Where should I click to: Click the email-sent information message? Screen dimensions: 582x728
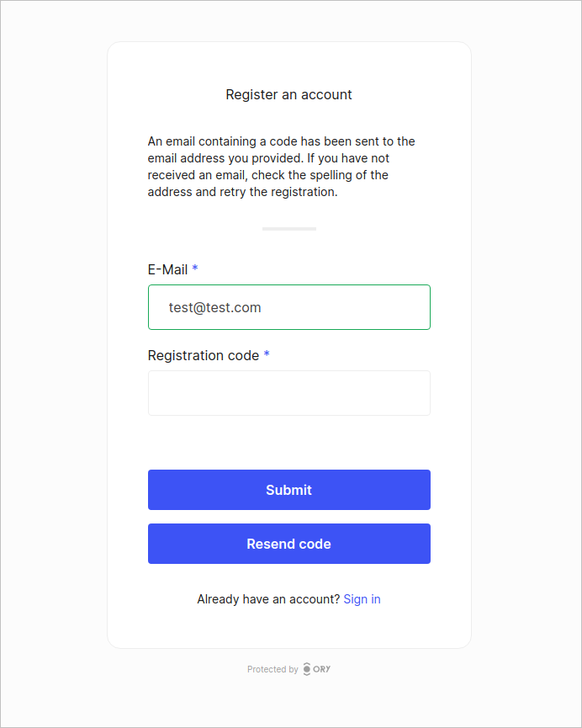click(282, 167)
